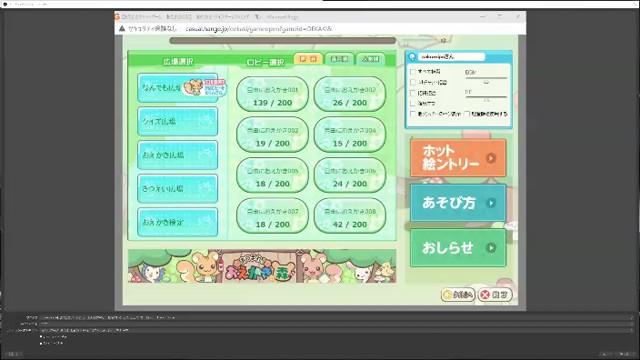
Task: Tick the bottom-right checkbox in settings panel
Action: click(x=467, y=114)
